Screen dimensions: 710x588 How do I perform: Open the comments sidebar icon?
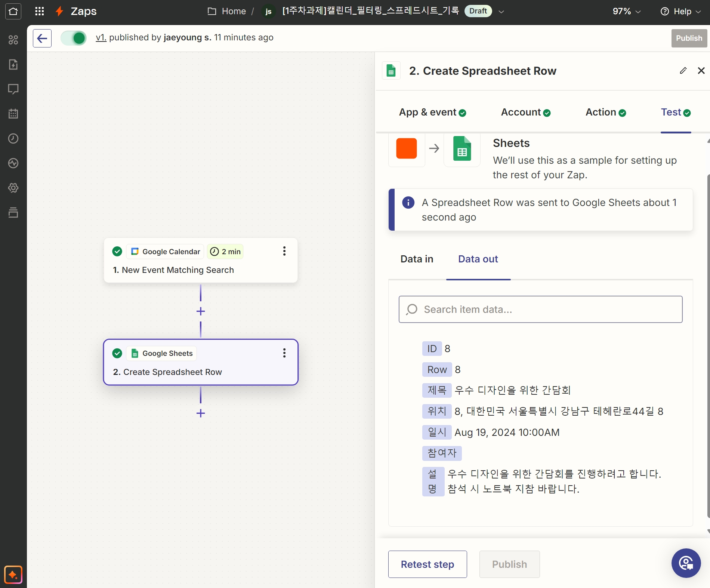coord(13,89)
